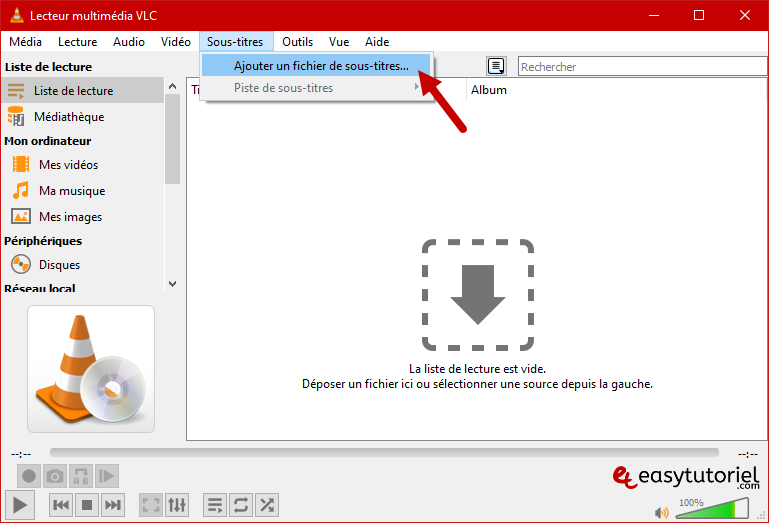Click the VLC cone album art thumbnail
Screen dimensions: 769x523
91,369
